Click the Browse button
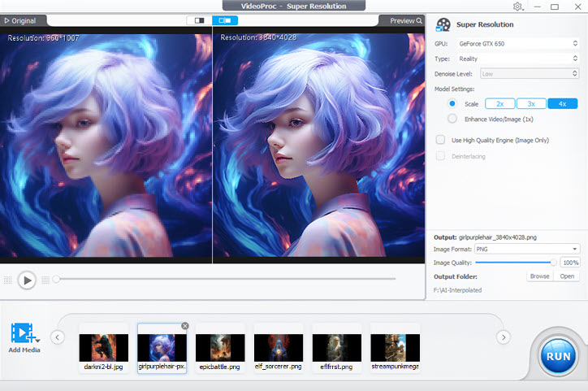 pos(539,276)
